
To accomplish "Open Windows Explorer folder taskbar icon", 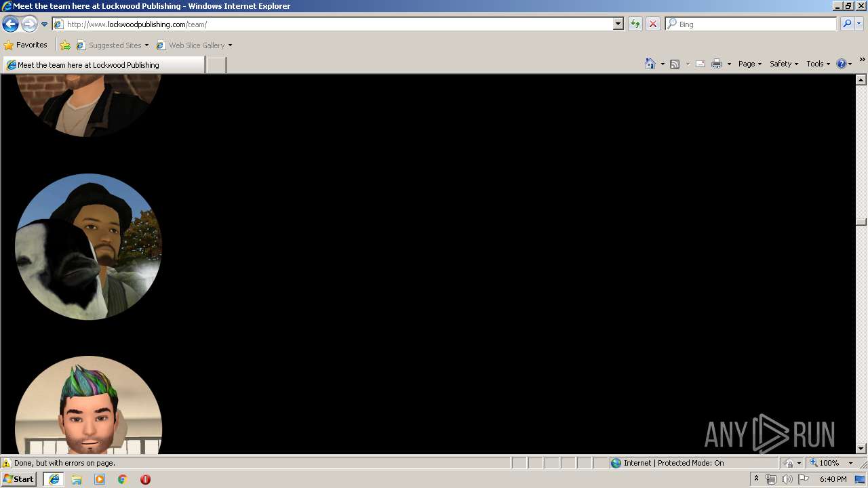I will tap(77, 479).
